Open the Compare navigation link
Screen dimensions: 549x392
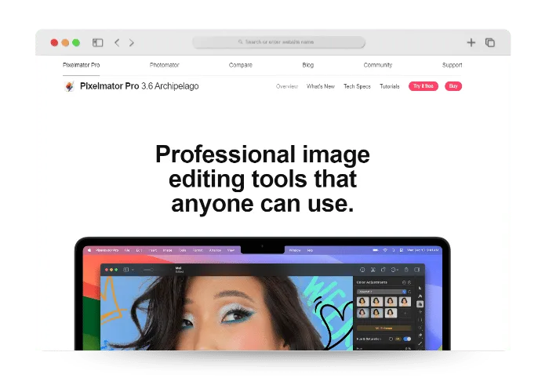click(x=241, y=65)
